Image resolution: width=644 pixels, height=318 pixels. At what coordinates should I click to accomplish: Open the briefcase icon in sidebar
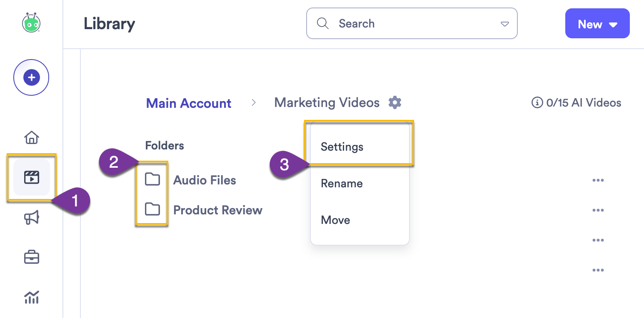point(32,257)
